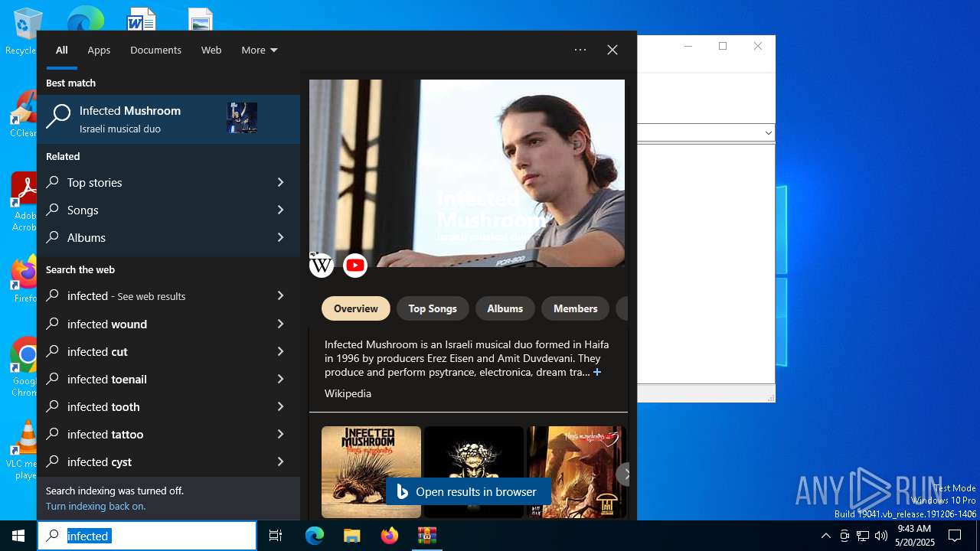Maximize the background window
Screen dimensions: 980x551
[x=723, y=46]
